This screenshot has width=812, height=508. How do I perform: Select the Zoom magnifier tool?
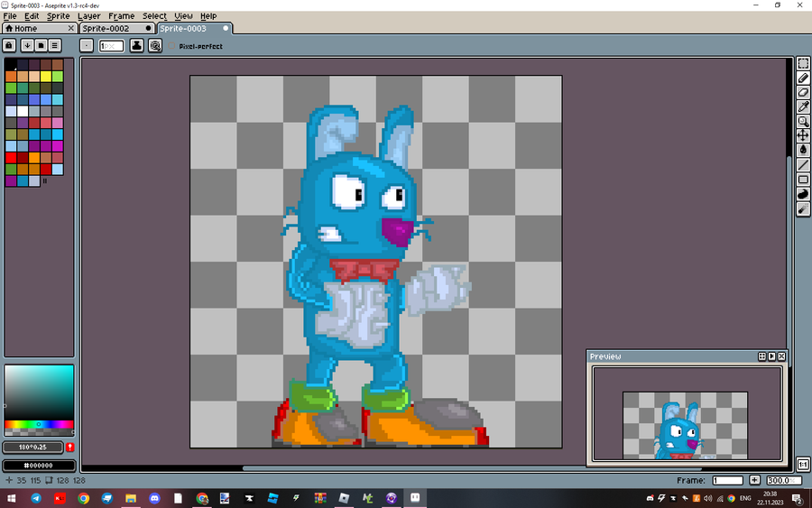pyautogui.click(x=803, y=121)
